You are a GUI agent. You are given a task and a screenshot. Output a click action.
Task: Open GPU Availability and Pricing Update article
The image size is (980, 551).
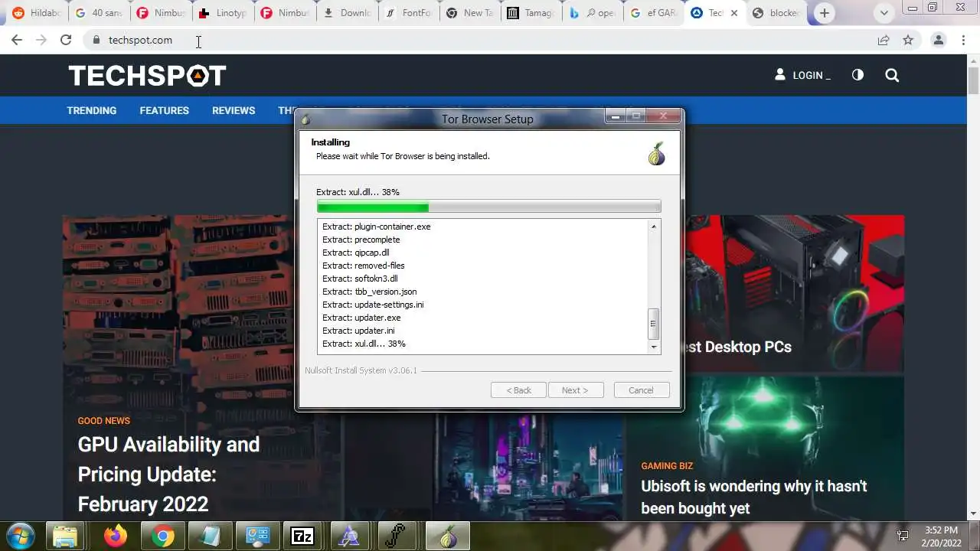168,474
